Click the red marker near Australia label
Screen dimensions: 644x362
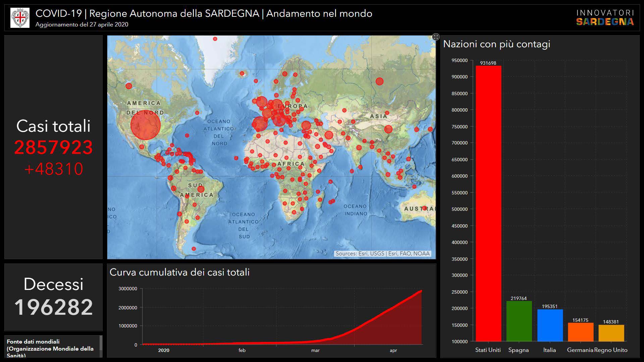coord(424,208)
